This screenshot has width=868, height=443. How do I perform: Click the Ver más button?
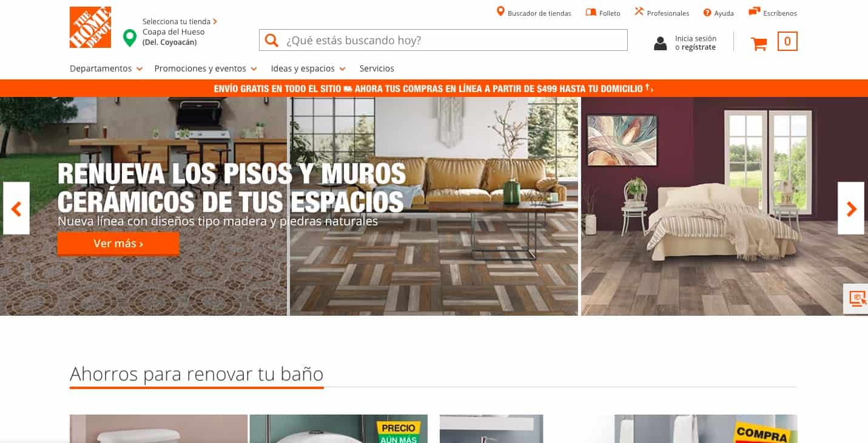pos(118,244)
